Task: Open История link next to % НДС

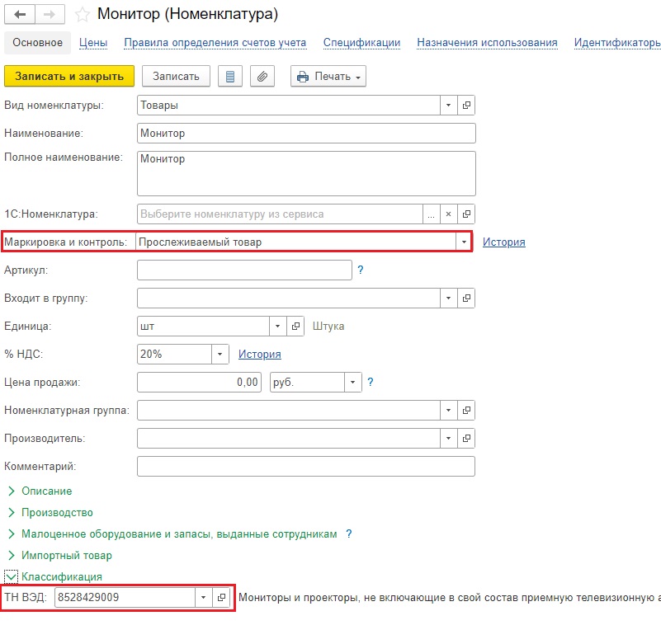Action: point(260,355)
